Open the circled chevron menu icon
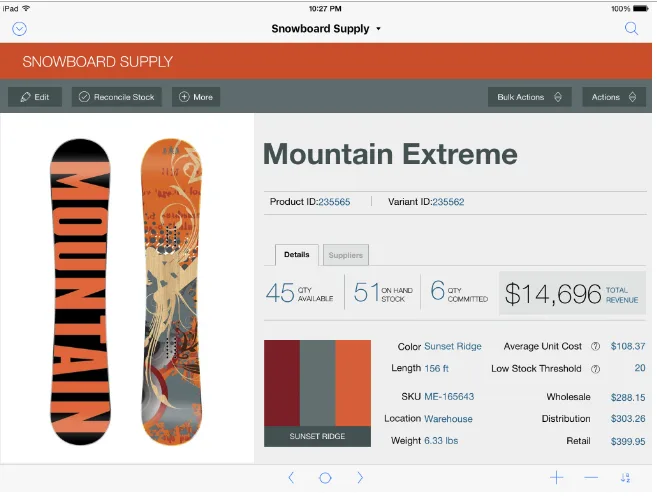 (19, 29)
